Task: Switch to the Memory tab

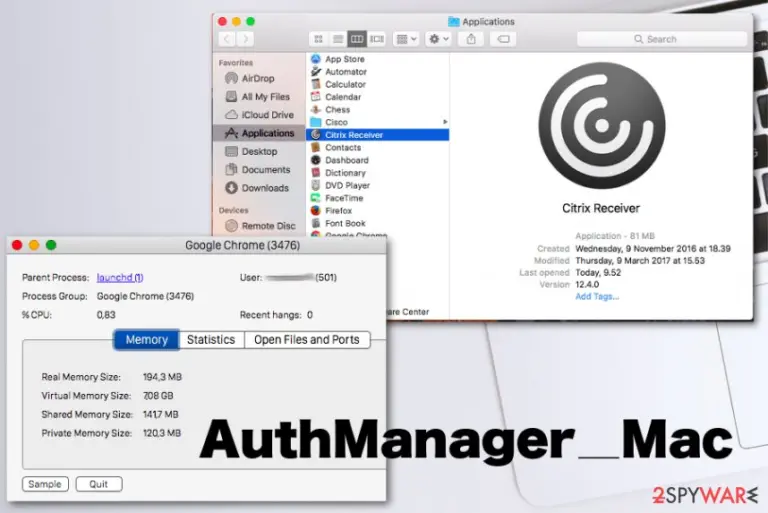Action: click(x=146, y=340)
